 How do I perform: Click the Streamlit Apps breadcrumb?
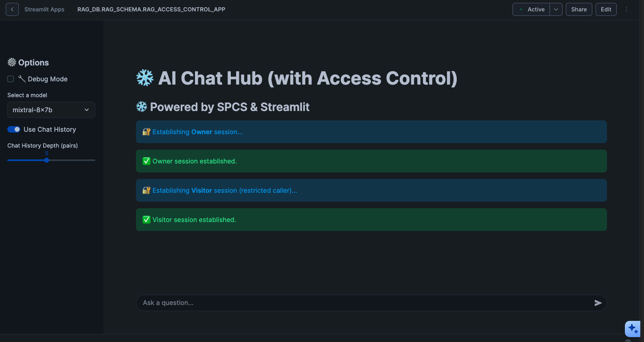44,9
